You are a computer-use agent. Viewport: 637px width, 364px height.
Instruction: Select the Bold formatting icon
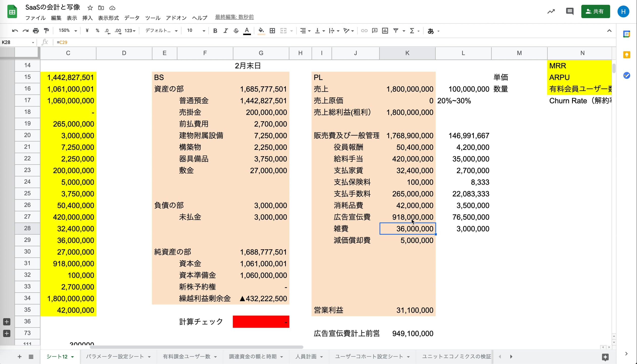coord(215,31)
